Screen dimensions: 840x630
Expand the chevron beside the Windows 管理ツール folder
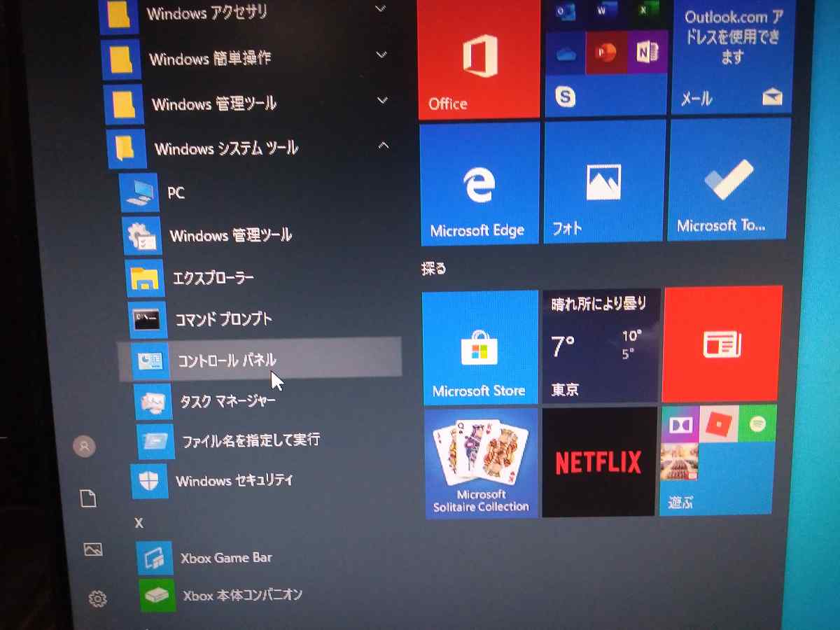pos(382,101)
